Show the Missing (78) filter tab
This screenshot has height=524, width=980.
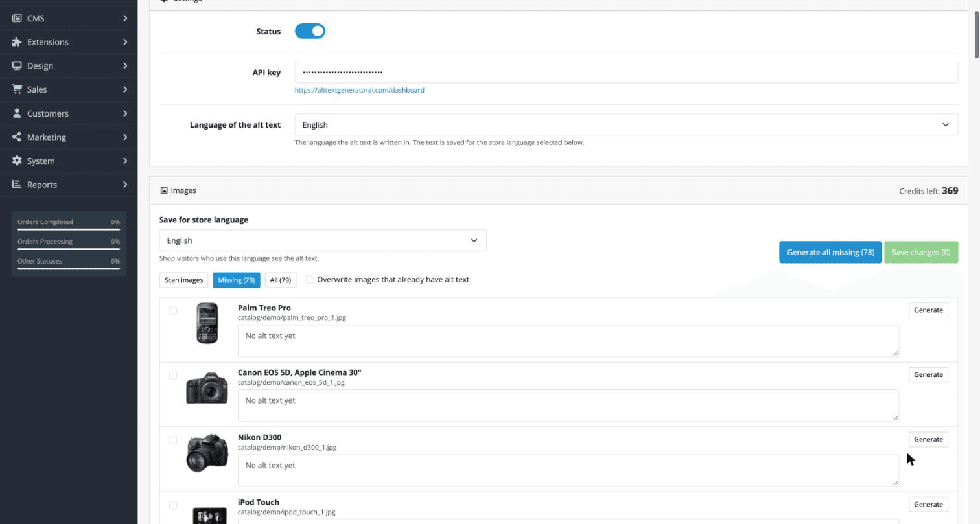(237, 280)
